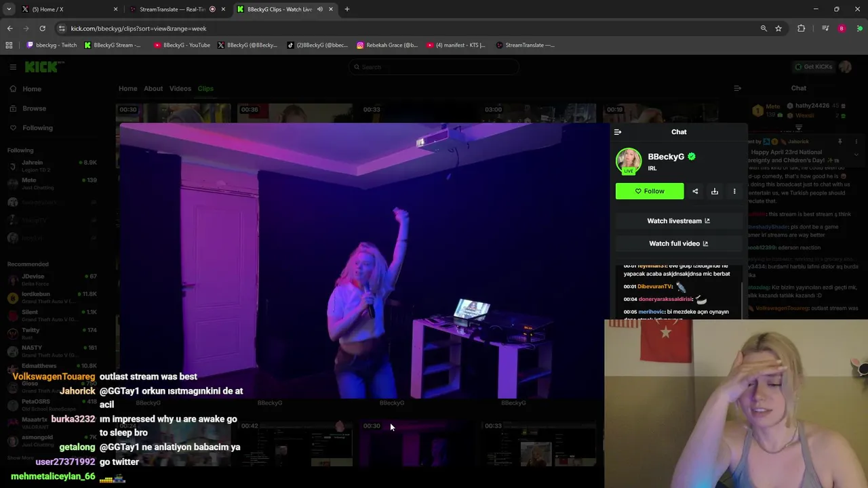The width and height of the screenshot is (868, 488).
Task: Click the BBeckyG channel name
Action: click(666, 157)
